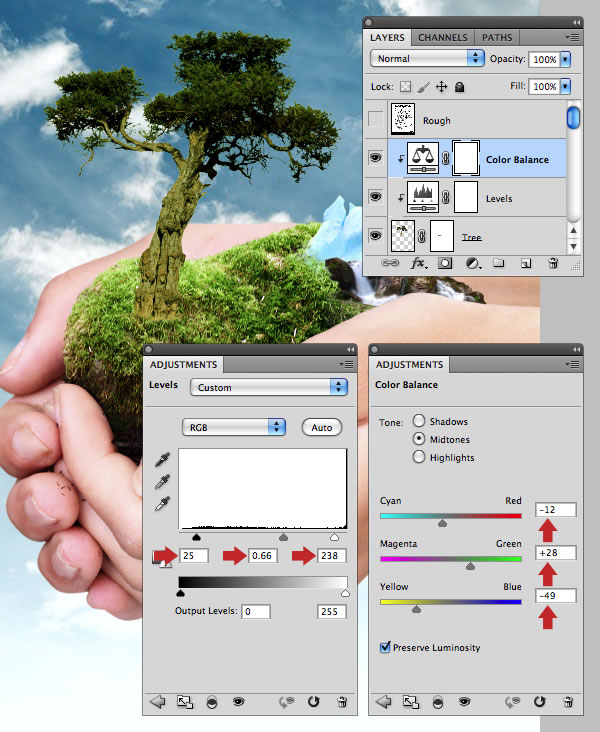Click Adjustments tab in Color Balance panel
Image resolution: width=600 pixels, height=732 pixels.
point(409,365)
